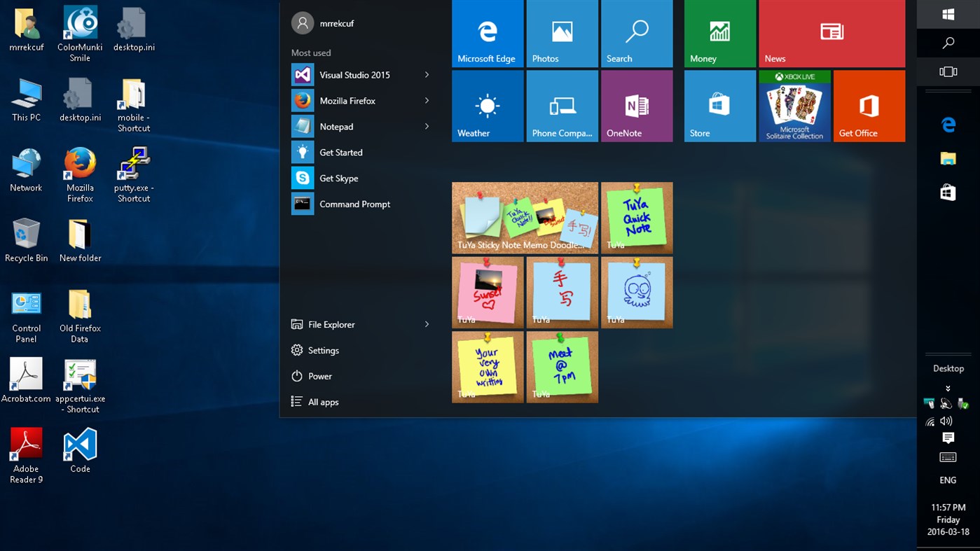Image resolution: width=980 pixels, height=551 pixels.
Task: Click the ENG input language indicator
Action: point(948,480)
